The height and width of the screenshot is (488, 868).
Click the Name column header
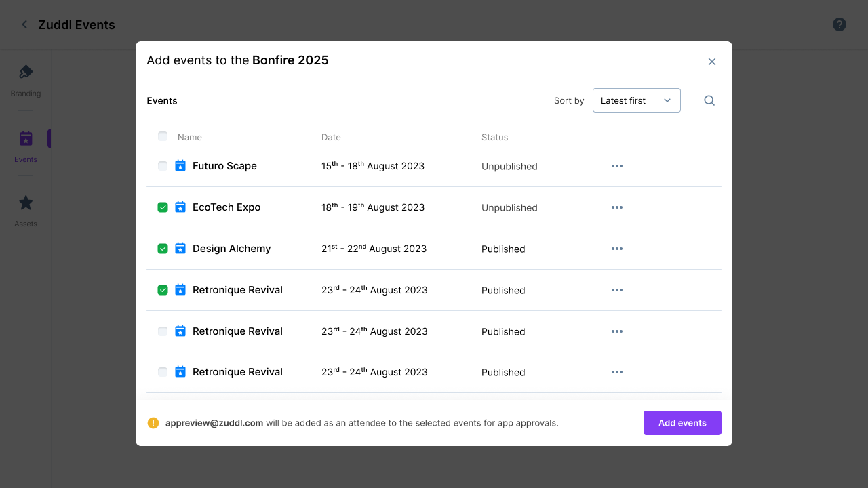(190, 137)
